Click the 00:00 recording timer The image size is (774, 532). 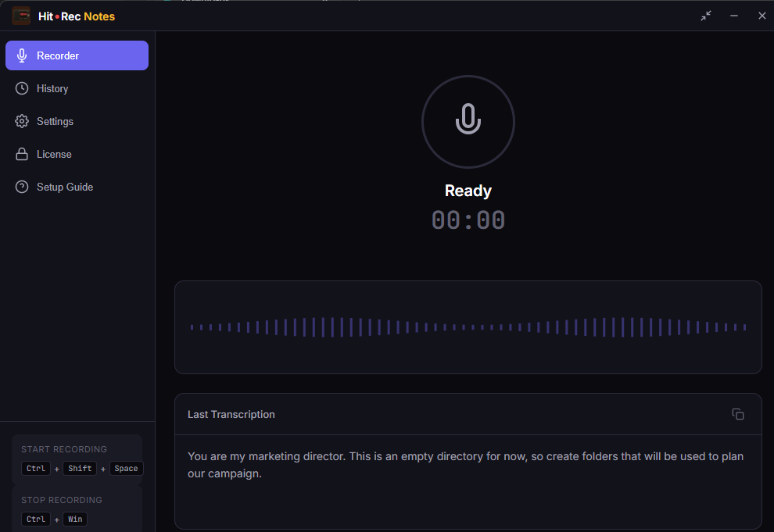point(468,220)
